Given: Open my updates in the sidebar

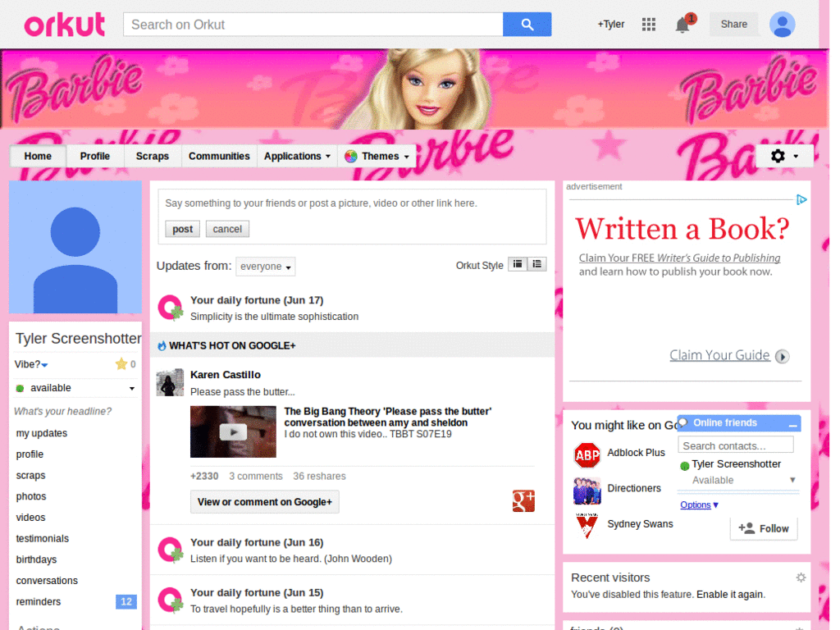Looking at the screenshot, I should (42, 433).
